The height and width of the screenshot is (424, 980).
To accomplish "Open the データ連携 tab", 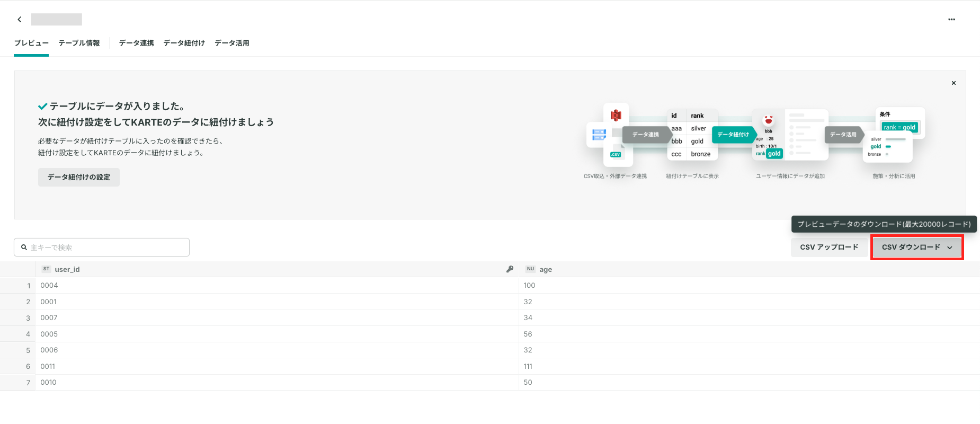I will pos(136,43).
